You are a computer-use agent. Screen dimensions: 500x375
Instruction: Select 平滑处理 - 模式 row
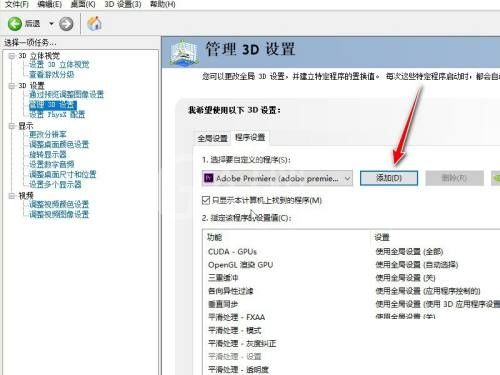pos(235,330)
